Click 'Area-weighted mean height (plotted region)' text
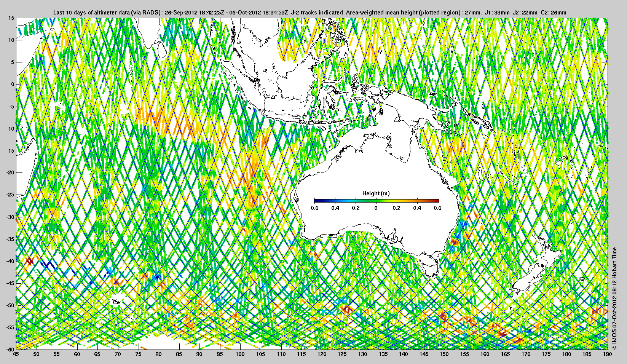The width and height of the screenshot is (627, 364). click(403, 13)
